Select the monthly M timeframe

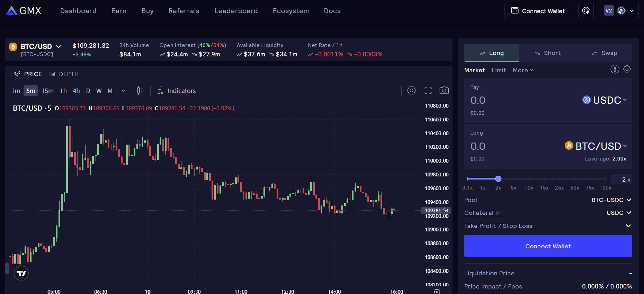click(x=110, y=91)
